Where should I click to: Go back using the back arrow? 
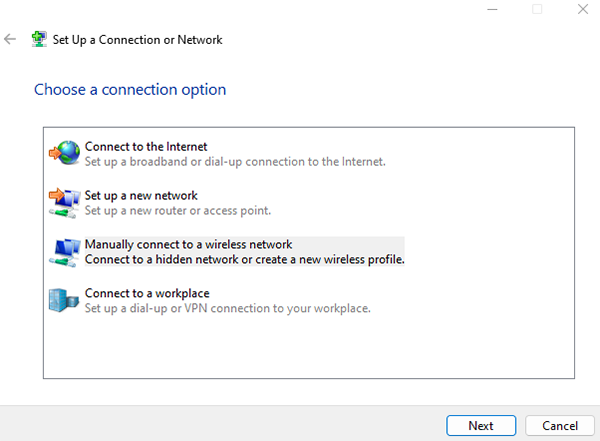[x=11, y=40]
